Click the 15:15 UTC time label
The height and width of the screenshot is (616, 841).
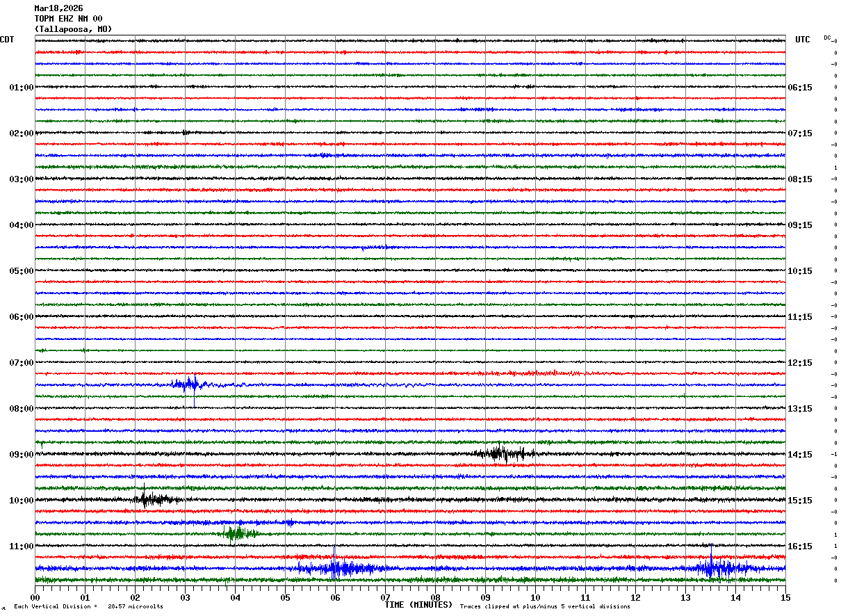pyautogui.click(x=800, y=501)
